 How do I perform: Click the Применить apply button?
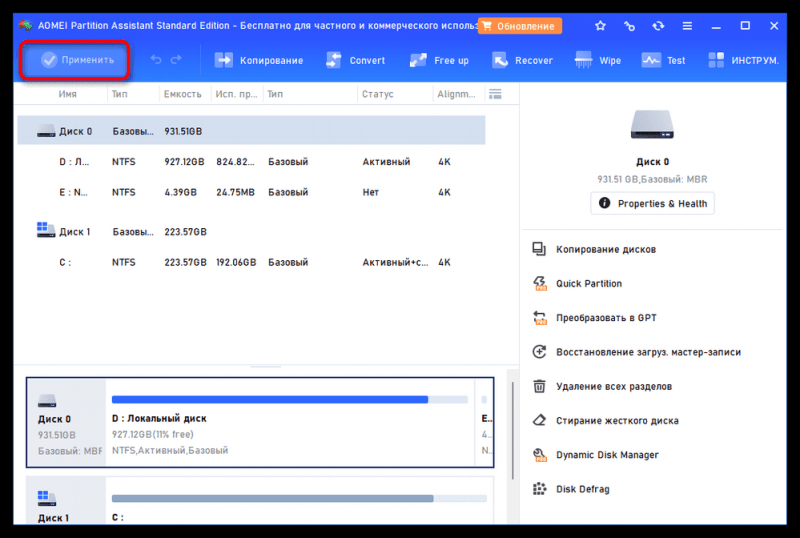(76, 60)
